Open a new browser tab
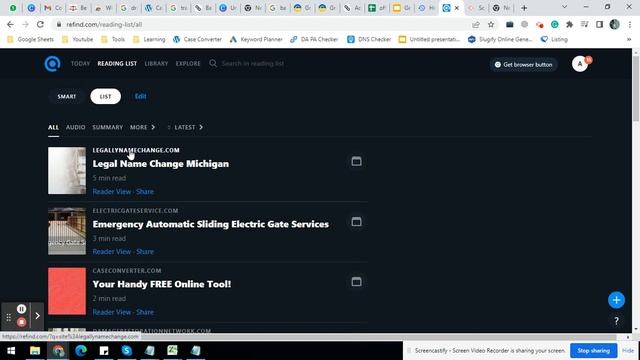Screen dimensions: 640x360 524,8
